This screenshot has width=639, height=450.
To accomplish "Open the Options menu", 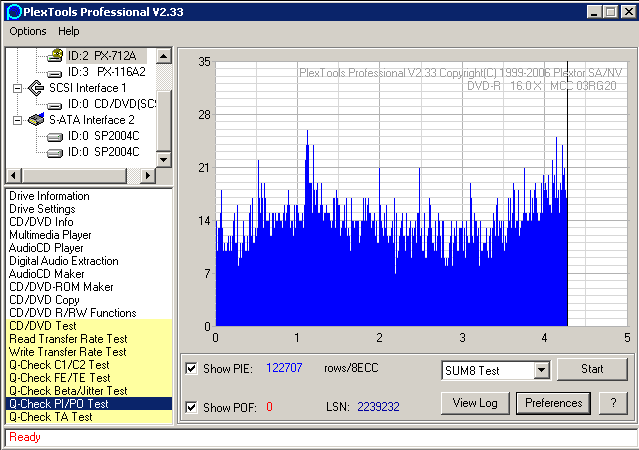I will point(28,31).
